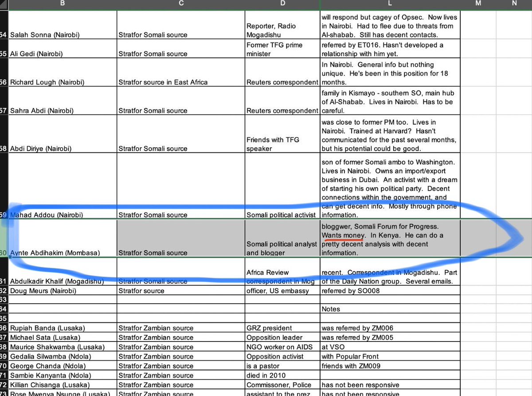The image size is (532, 396).
Task: Click cell Sambie Kanyanta (Ndola)
Action: click(63, 376)
